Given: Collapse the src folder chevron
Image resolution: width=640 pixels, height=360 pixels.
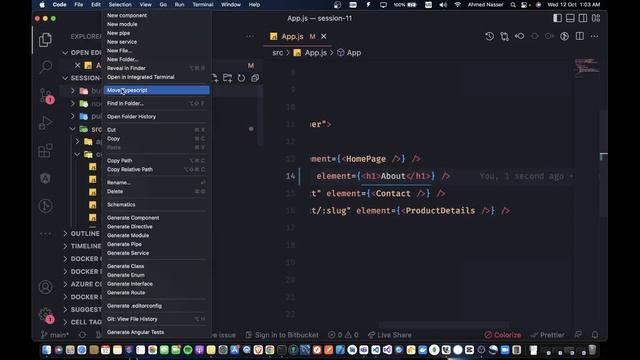Looking at the screenshot, I should click(x=73, y=129).
